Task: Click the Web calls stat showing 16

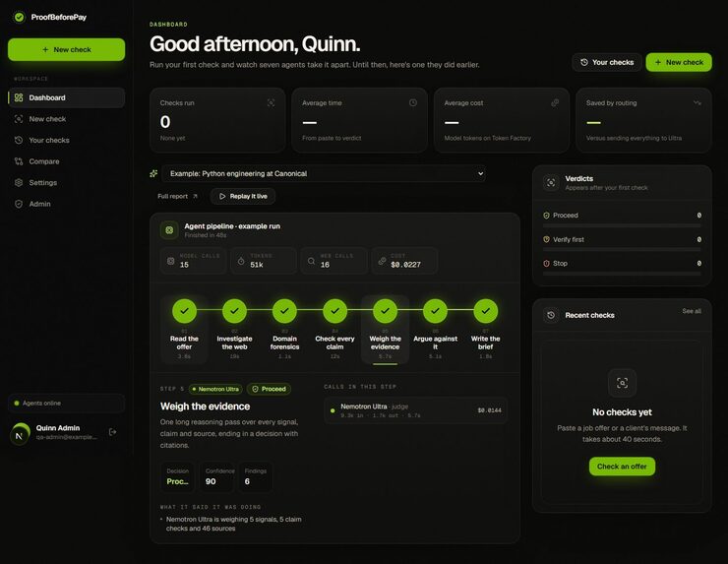Action: click(334, 261)
